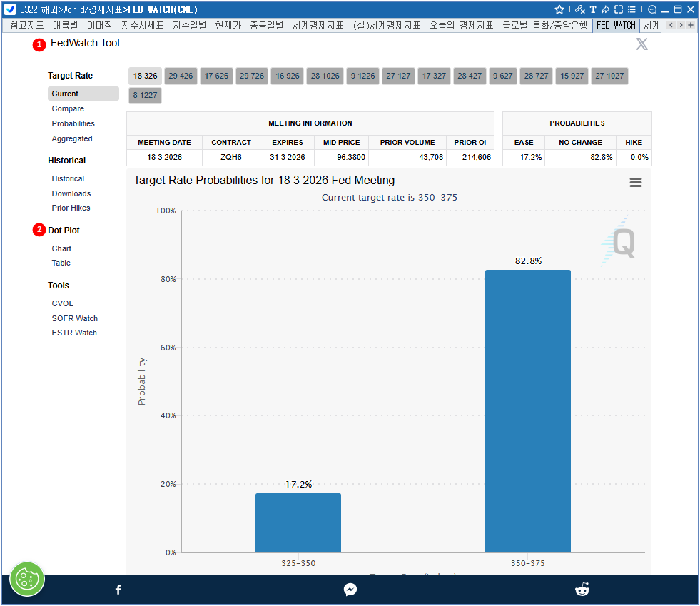The width and height of the screenshot is (700, 606).
Task: Add a new tab with the plus button
Action: coord(691,25)
